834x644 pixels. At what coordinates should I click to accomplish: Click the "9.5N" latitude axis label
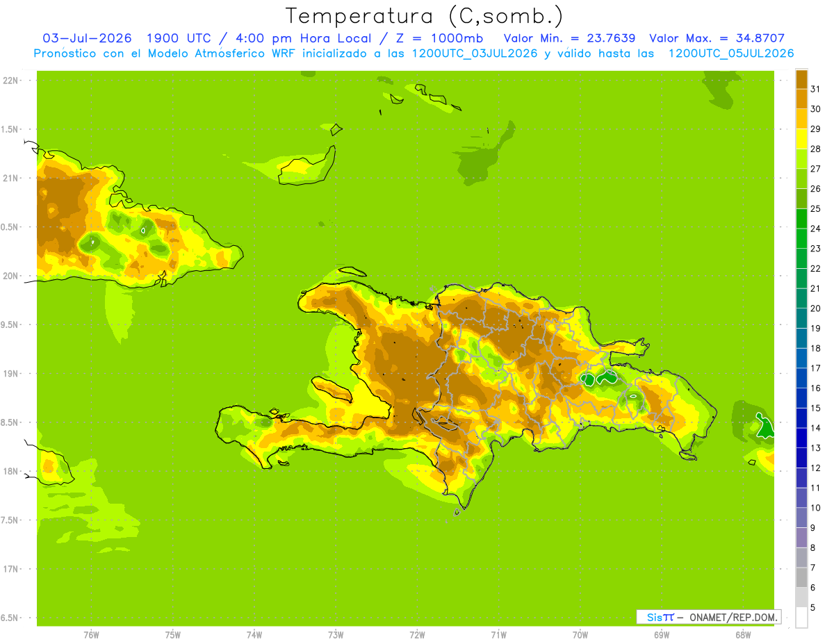click(10, 324)
